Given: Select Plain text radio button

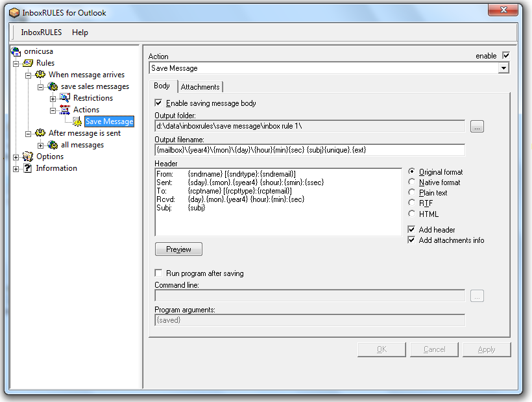Looking at the screenshot, I should pyautogui.click(x=411, y=192).
